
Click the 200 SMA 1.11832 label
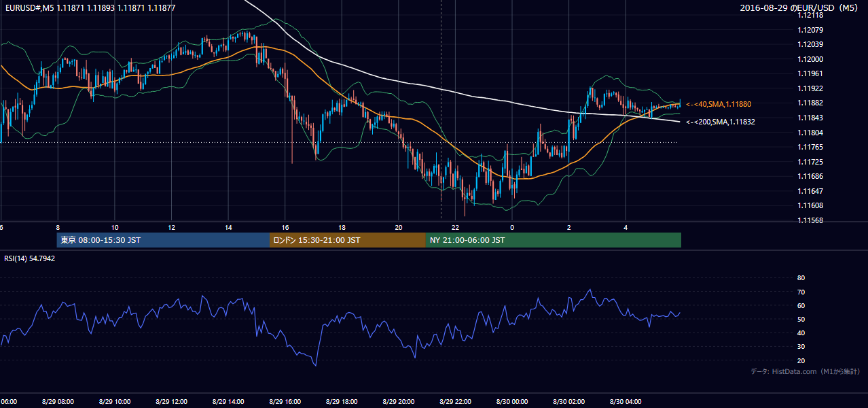720,122
